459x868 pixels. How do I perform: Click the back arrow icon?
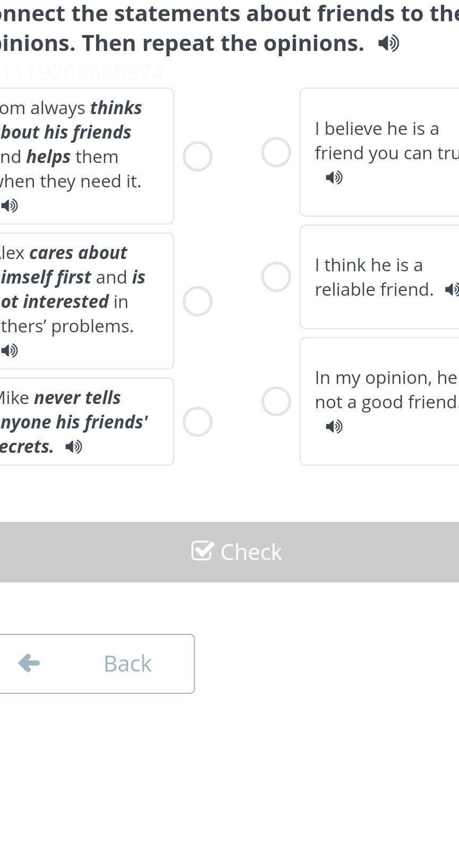29,663
